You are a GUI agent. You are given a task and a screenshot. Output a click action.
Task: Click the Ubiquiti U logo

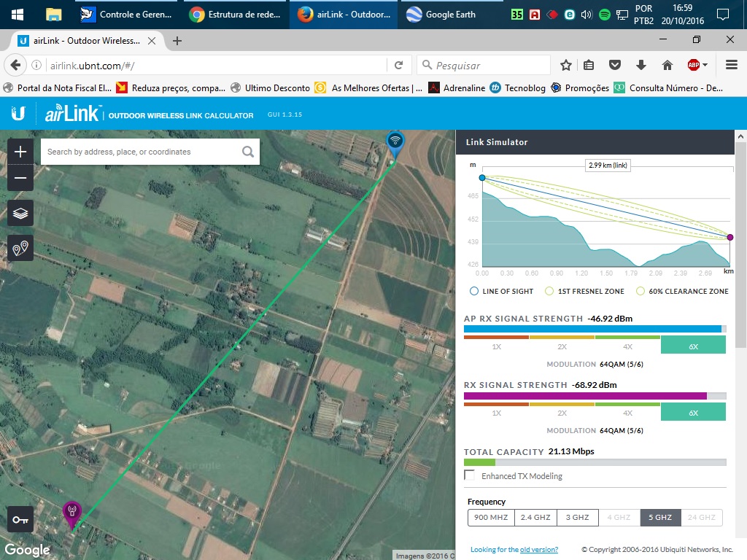[18, 113]
